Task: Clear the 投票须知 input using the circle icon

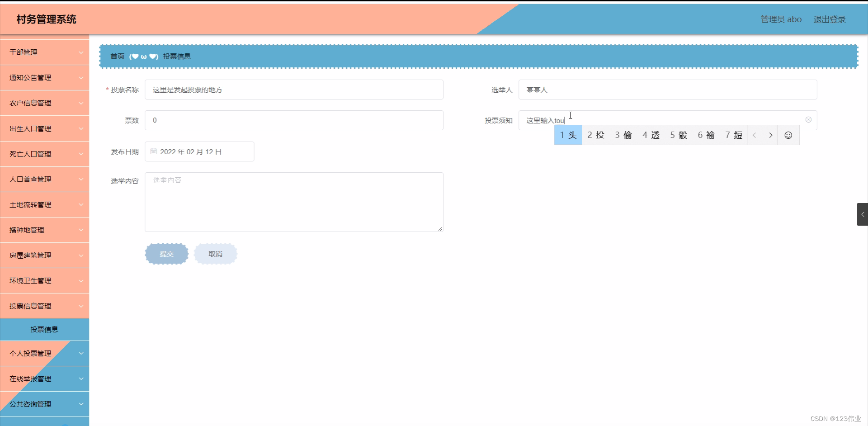Action: (x=808, y=120)
